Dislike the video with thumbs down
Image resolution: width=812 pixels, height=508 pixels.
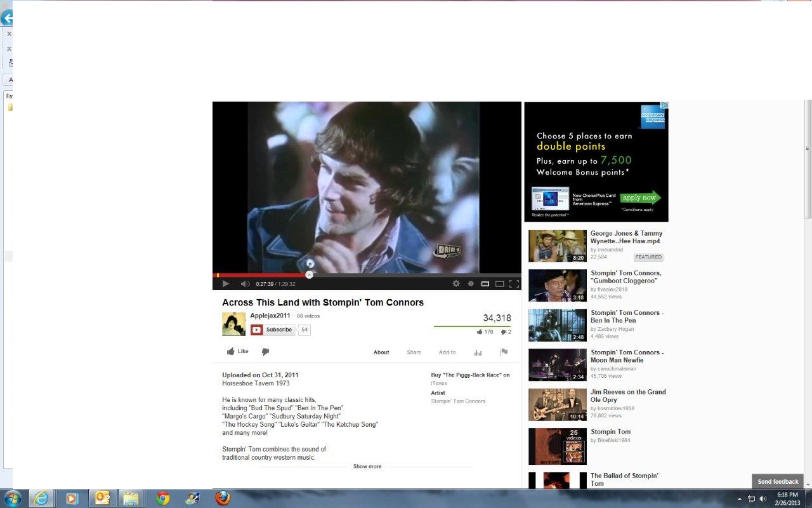265,352
